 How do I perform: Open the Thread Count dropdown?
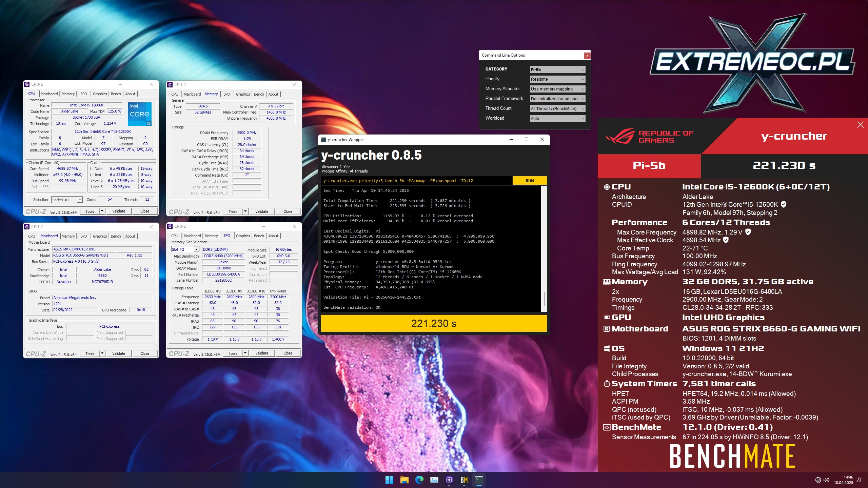557,108
